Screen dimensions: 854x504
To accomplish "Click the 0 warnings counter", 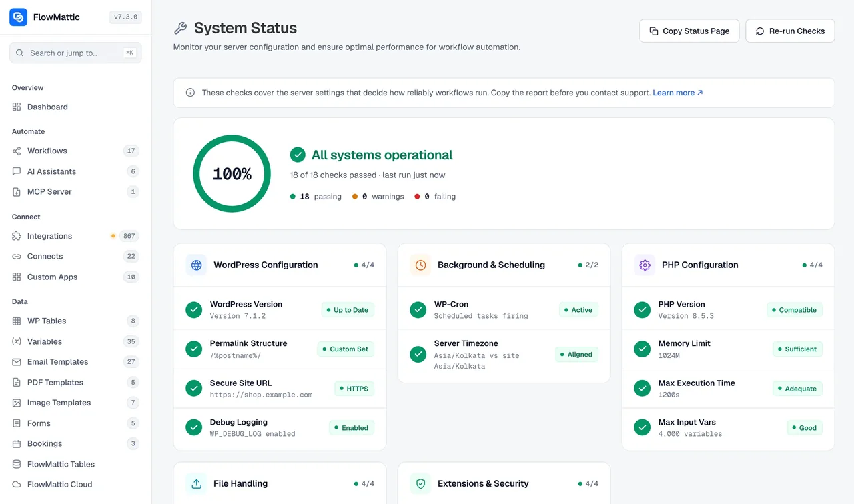I will tap(378, 197).
